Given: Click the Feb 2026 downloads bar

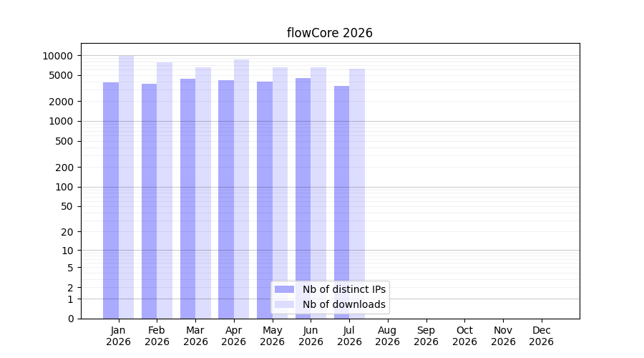Looking at the screenshot, I should click(165, 190).
